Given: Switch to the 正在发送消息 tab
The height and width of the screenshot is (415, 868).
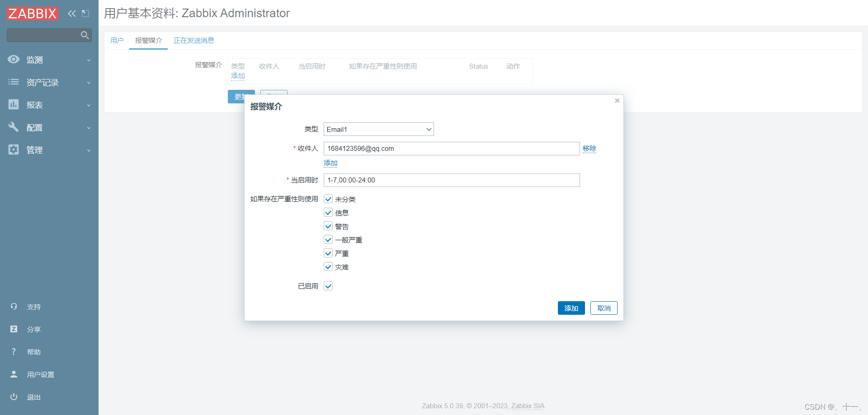Looking at the screenshot, I should (x=194, y=41).
